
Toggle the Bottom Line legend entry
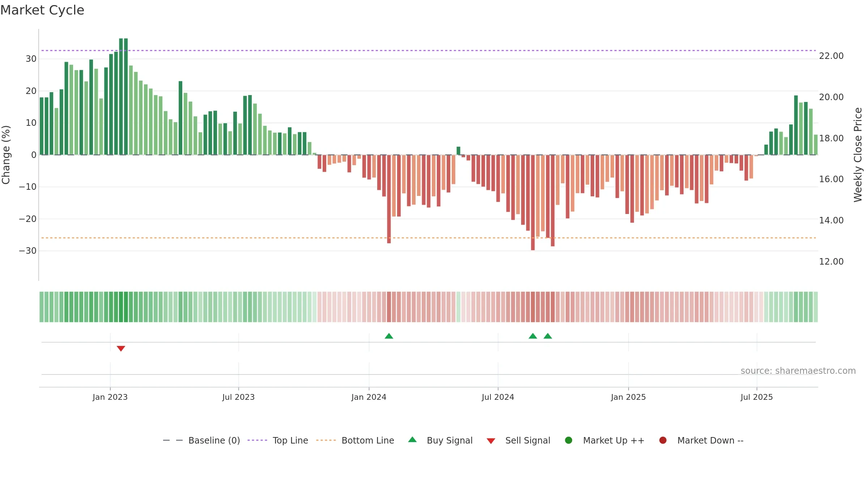coord(355,440)
